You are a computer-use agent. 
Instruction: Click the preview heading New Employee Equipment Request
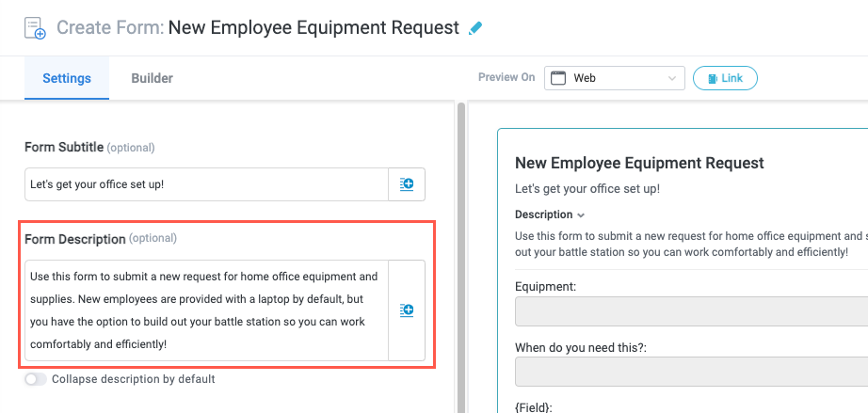[639, 163]
